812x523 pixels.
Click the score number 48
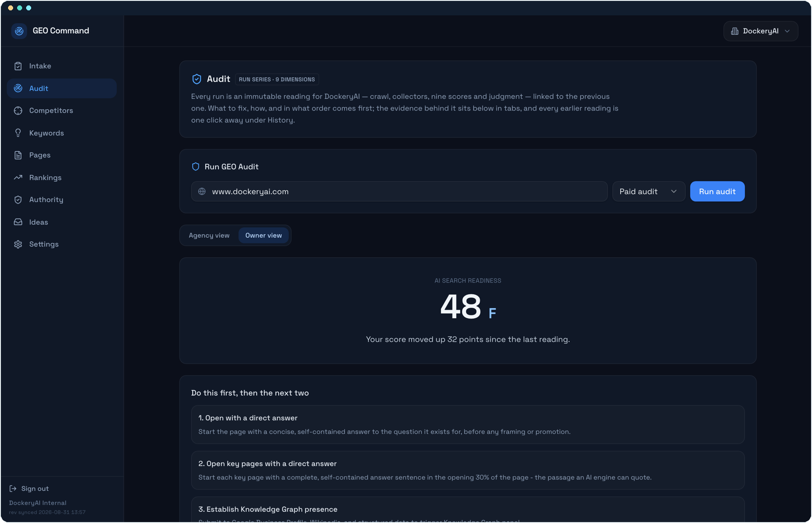461,306
